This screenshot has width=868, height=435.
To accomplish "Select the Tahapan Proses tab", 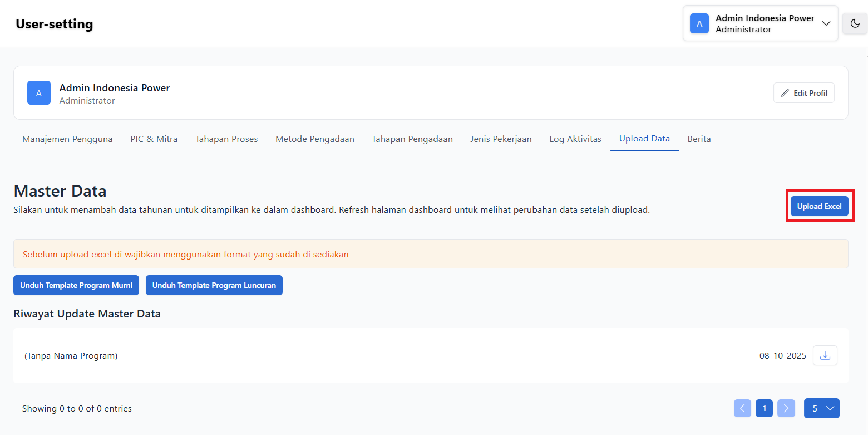I will 226,139.
